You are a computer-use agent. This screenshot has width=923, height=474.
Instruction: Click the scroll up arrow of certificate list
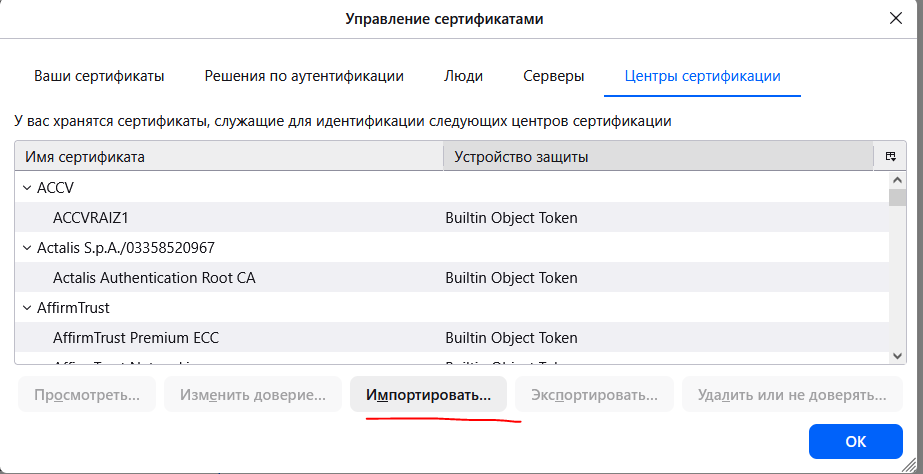(x=897, y=180)
